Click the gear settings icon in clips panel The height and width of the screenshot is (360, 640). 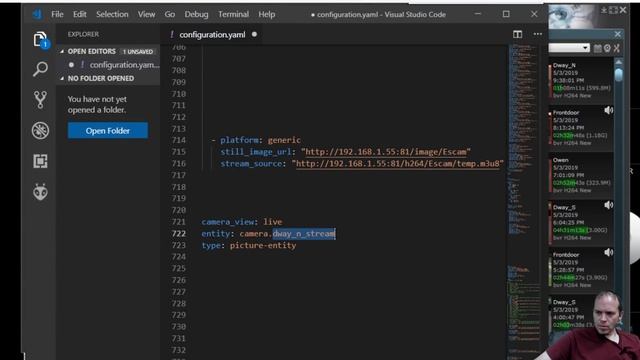click(x=607, y=48)
